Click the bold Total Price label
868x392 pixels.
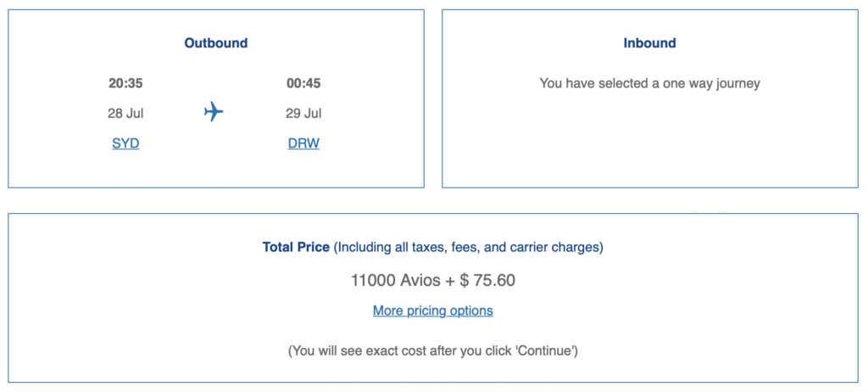(x=297, y=248)
